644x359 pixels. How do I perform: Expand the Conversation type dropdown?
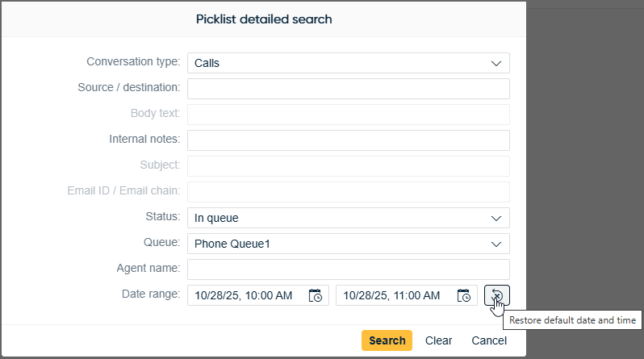click(496, 63)
